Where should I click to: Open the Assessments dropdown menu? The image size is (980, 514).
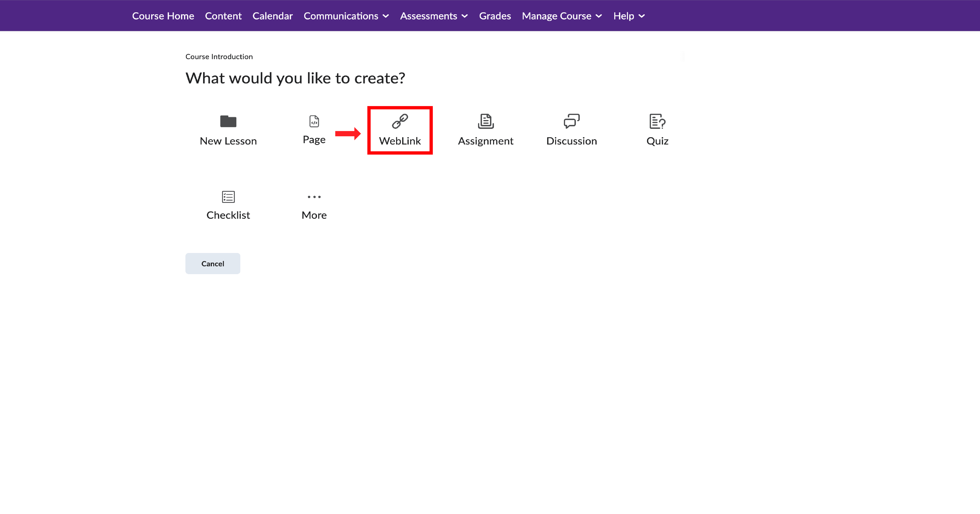tap(433, 16)
